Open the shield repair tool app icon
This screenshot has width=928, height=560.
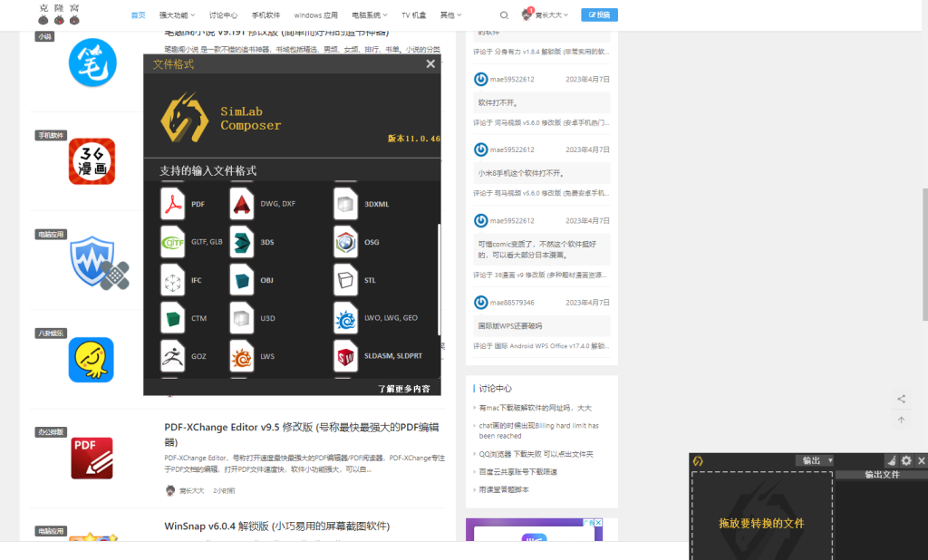pyautogui.click(x=99, y=262)
